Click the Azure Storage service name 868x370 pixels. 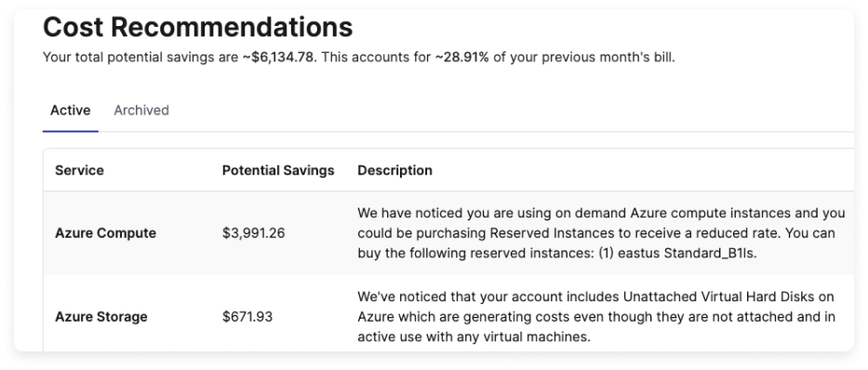click(100, 317)
